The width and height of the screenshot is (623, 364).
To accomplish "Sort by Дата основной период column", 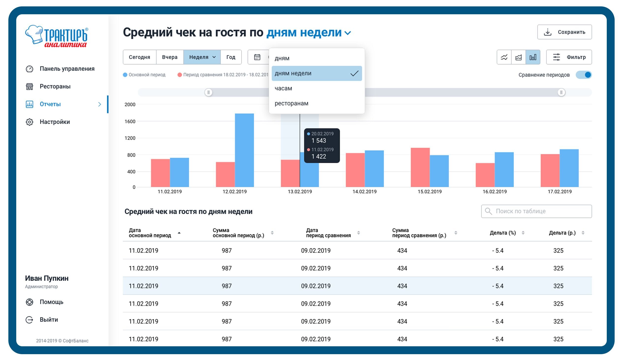I will pos(179,233).
